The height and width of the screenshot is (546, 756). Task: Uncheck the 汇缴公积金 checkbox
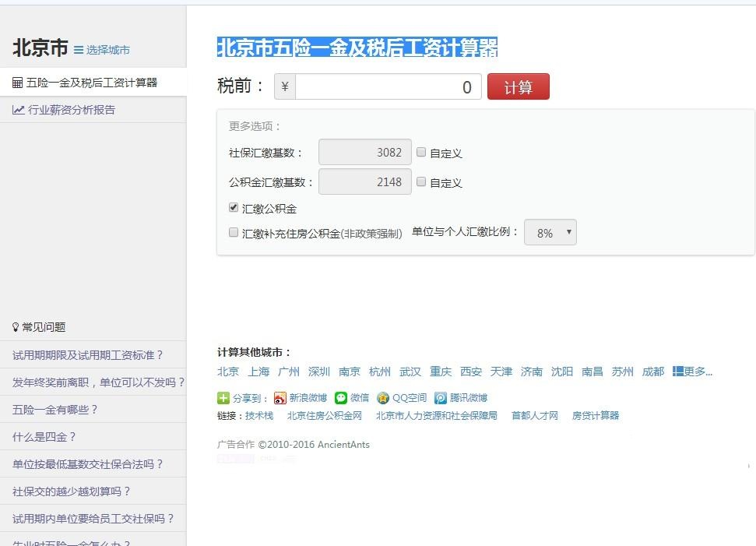(x=233, y=207)
